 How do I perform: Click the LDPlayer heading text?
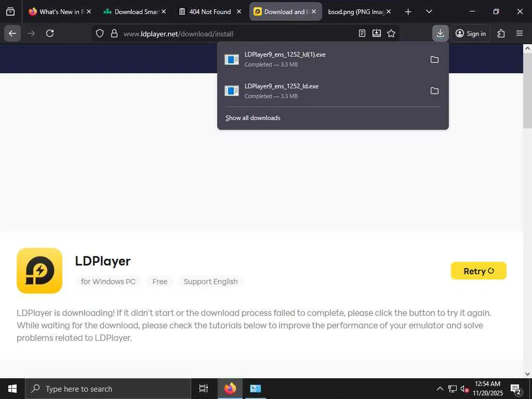[103, 261]
